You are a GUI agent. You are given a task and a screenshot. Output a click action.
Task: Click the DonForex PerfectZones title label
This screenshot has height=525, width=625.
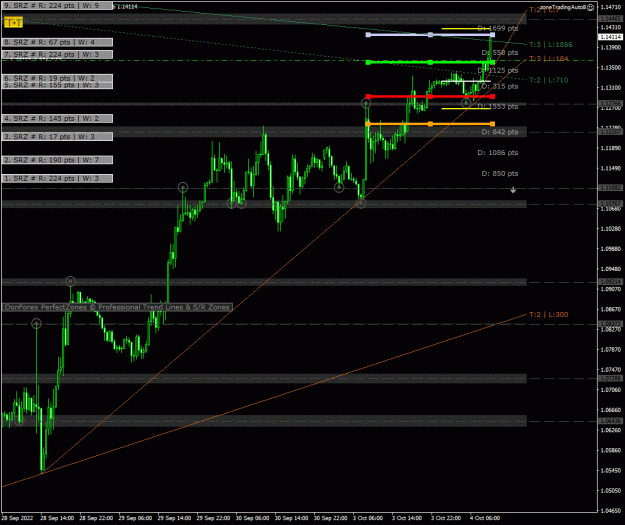[118, 307]
